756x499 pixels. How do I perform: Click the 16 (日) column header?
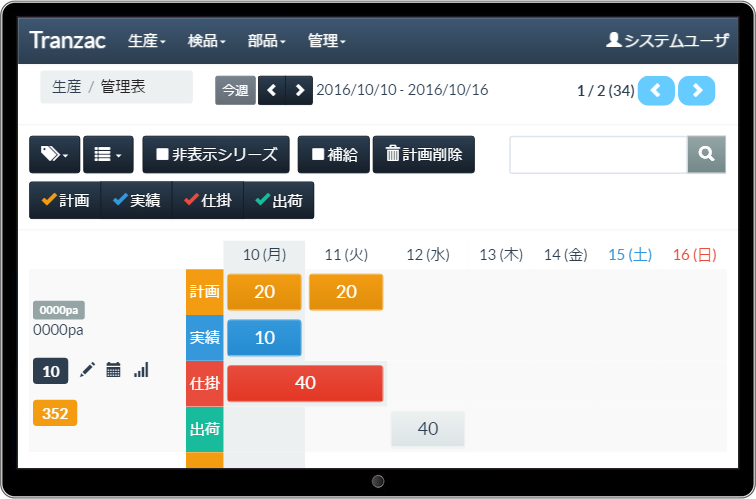pos(695,255)
